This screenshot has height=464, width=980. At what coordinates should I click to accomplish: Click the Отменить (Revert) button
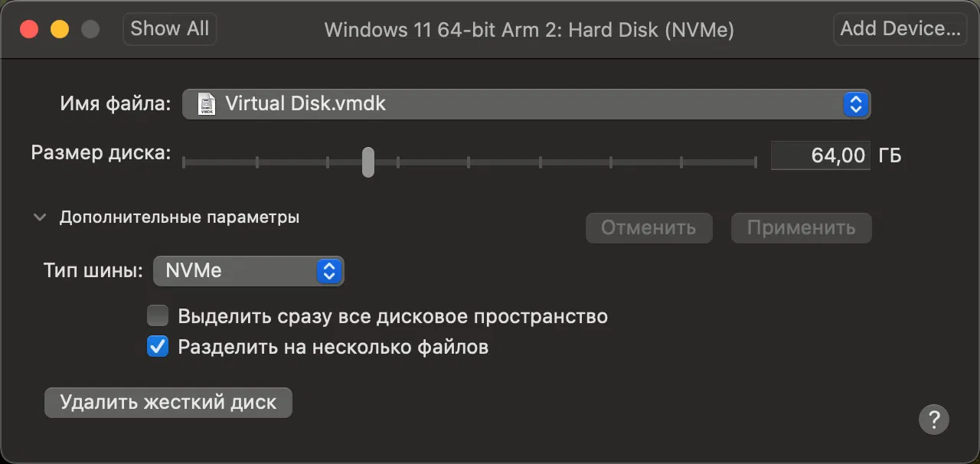click(x=648, y=228)
